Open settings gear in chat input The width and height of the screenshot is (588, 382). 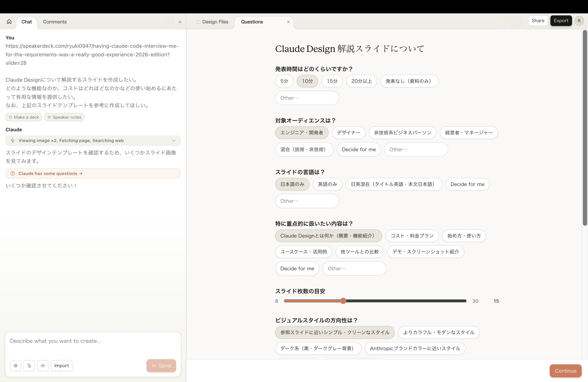(x=16, y=365)
